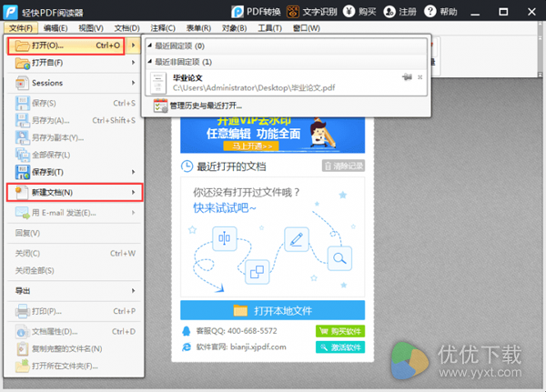Image resolution: width=546 pixels, height=392 pixels.
Task: Click the 打印(P) printer icon
Action: [22, 311]
